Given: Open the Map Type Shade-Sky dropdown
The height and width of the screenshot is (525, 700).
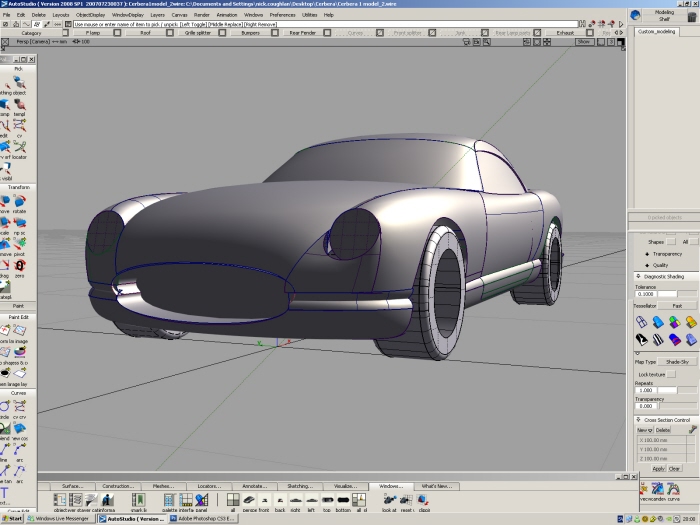Looking at the screenshot, I should (x=676, y=362).
